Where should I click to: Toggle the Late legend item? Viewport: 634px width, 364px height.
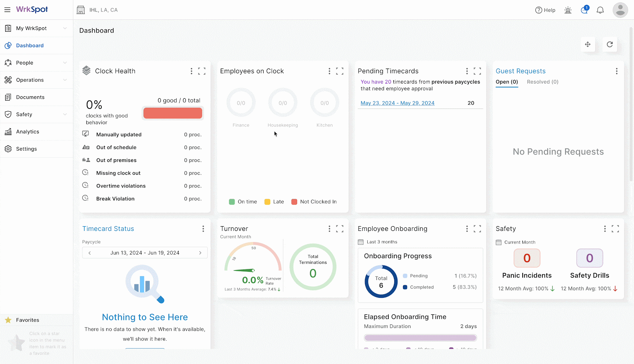[x=274, y=202]
